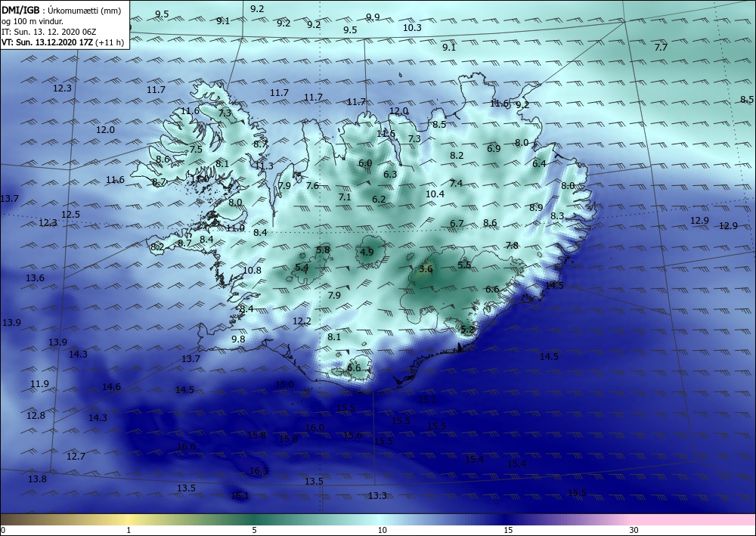Click the 7.8 value in eastern Iceland
The width and height of the screenshot is (756, 536).
pyautogui.click(x=512, y=246)
